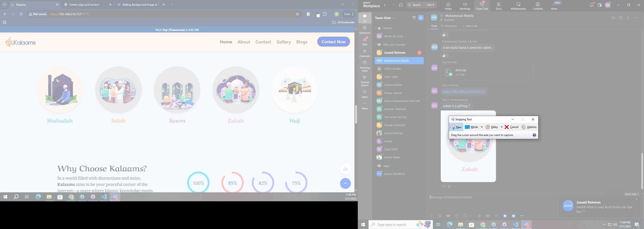Viewport: 644px width, 229px height.
Task: Open text formatting options in composer
Action: click(431, 216)
